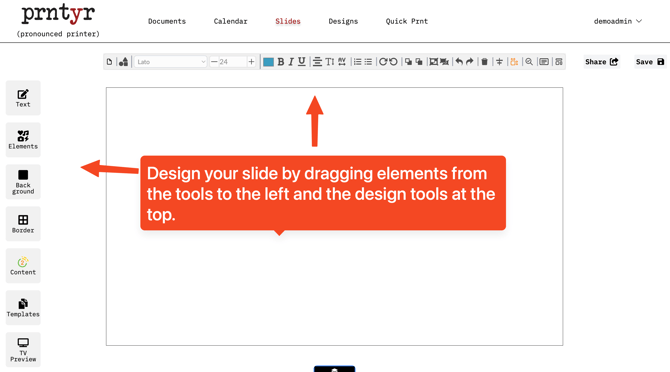Apply numbered list formatting
Screen dimensions: 670x372
coord(357,62)
